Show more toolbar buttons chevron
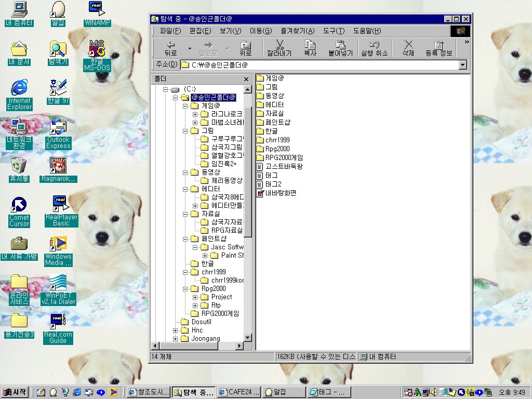The height and width of the screenshot is (399, 532). pos(467,42)
